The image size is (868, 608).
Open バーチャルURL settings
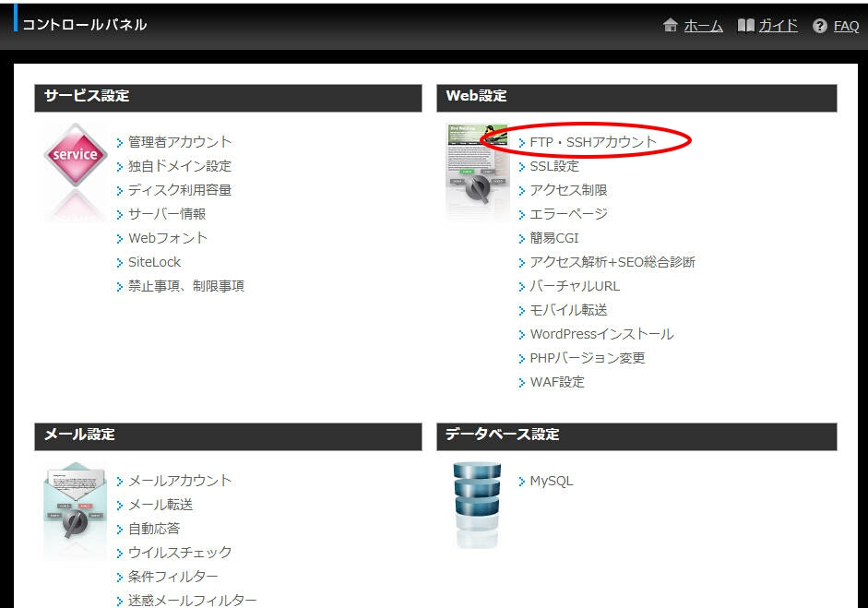coord(575,286)
